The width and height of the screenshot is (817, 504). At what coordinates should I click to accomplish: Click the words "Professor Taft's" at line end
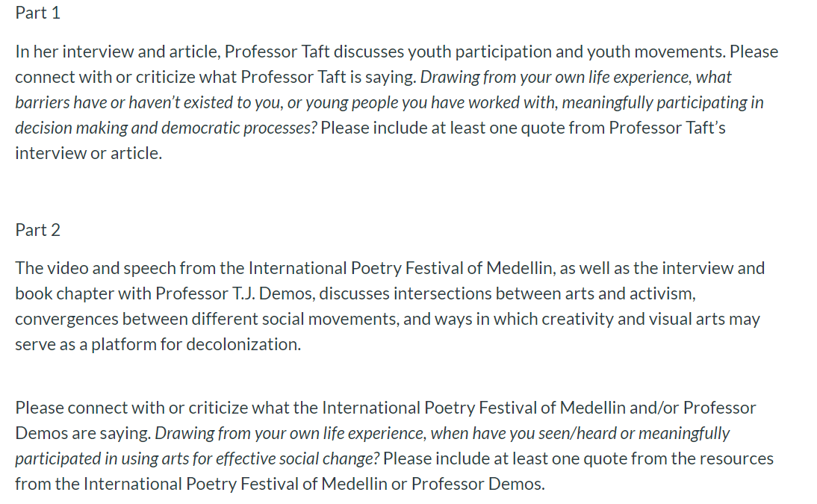coord(667,128)
